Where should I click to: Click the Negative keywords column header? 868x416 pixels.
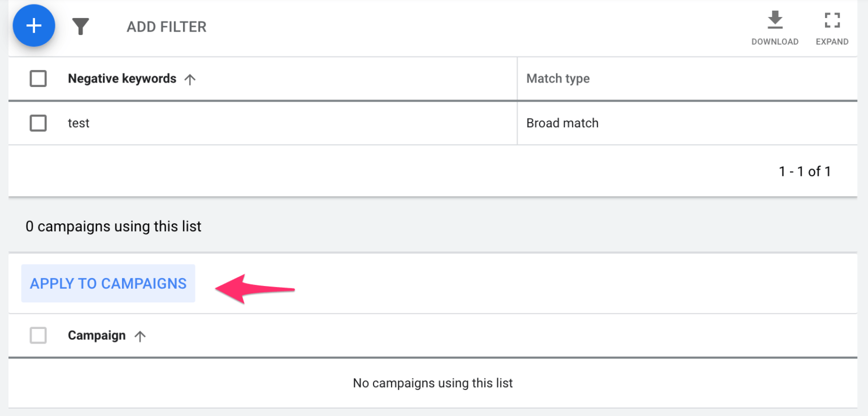122,79
